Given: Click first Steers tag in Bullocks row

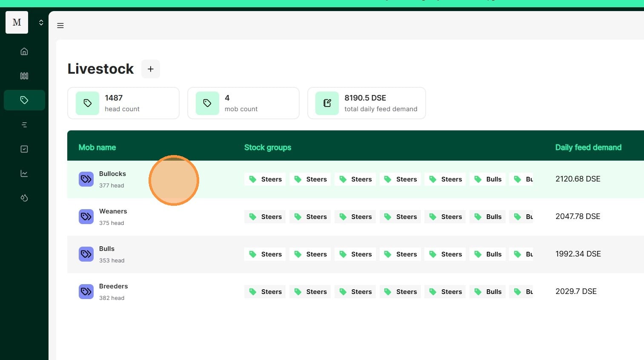Looking at the screenshot, I should 265,179.
